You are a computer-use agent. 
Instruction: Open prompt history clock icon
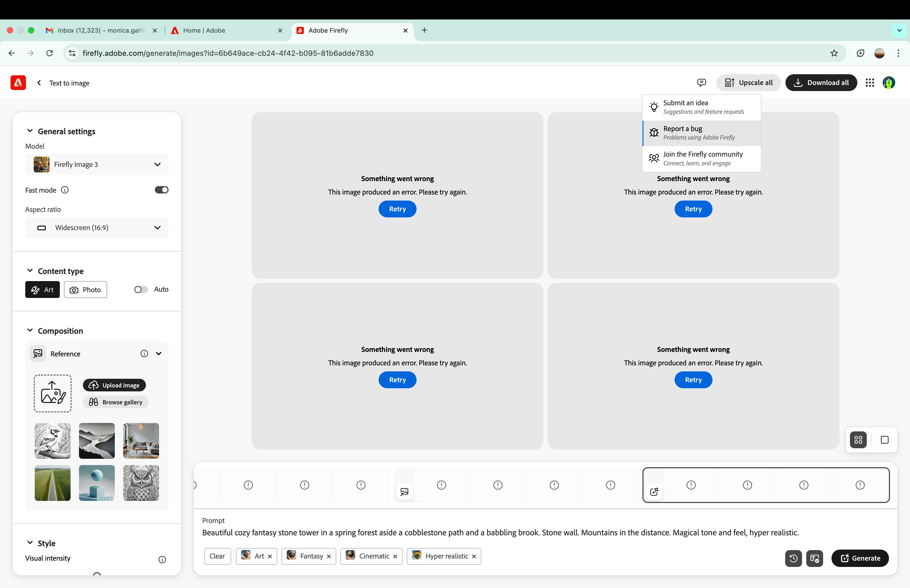[793, 558]
